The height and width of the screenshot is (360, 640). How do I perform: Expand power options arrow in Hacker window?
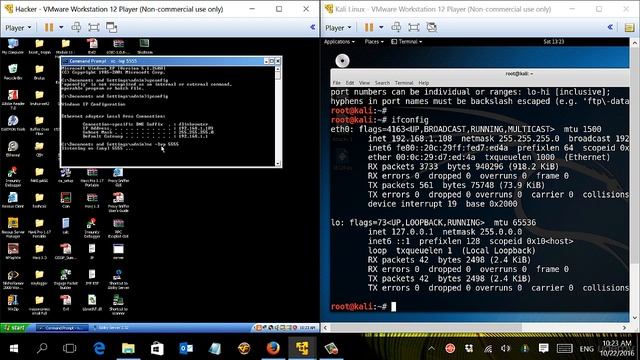pos(61,27)
